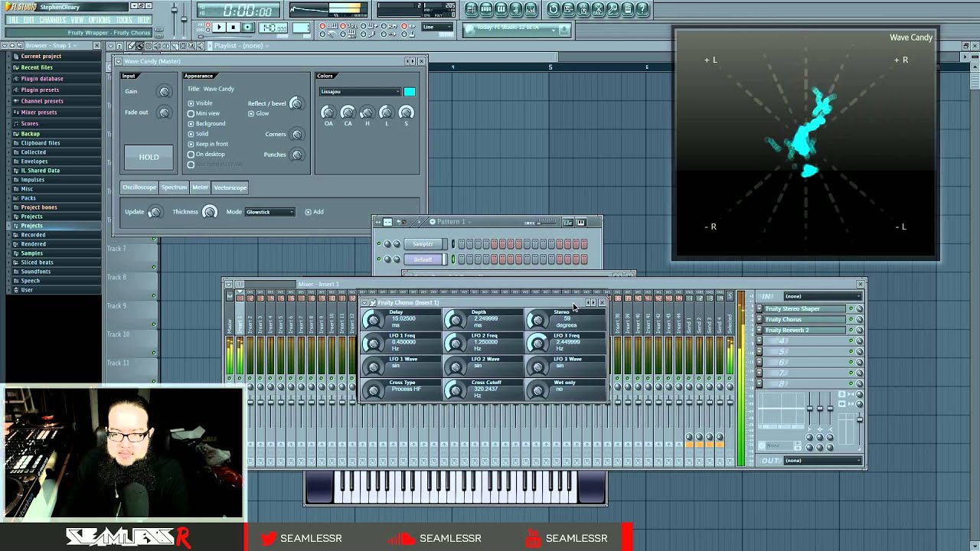Open Mixer presets folder in Browser
The image size is (980, 551).
(38, 112)
